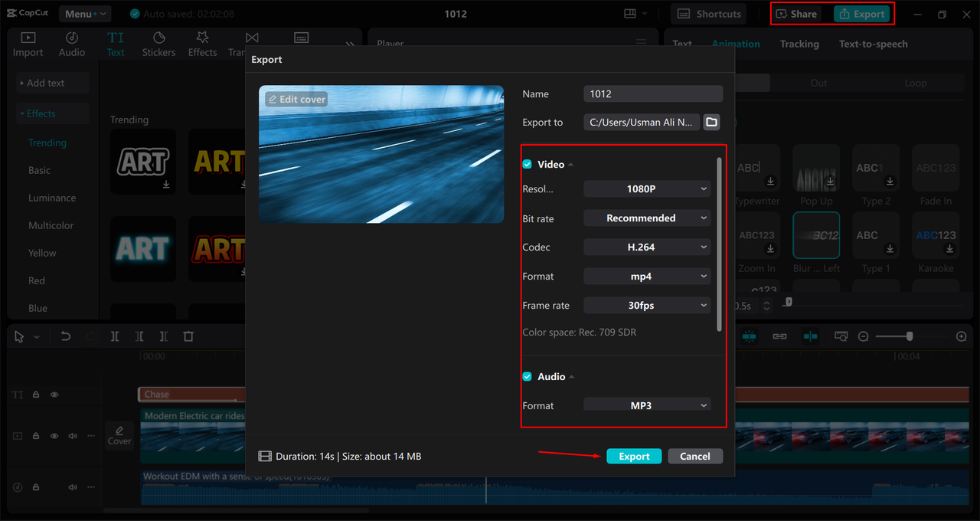Click the Cover edit button on timeline
This screenshot has width=980, height=521.
coord(119,435)
